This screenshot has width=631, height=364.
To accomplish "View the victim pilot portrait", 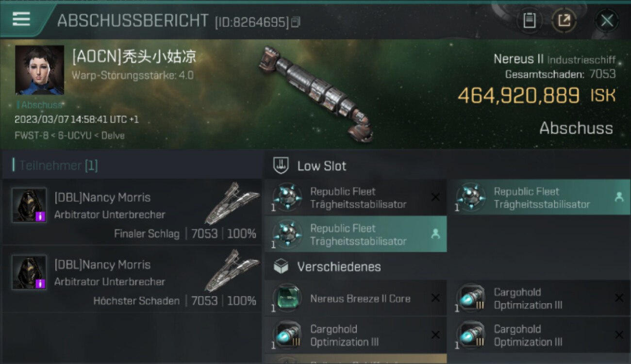I will coord(39,70).
